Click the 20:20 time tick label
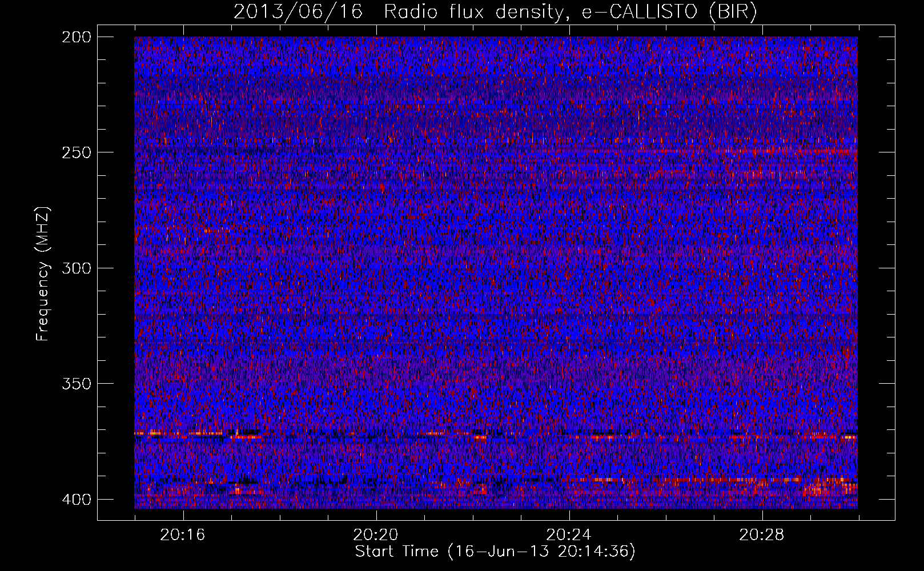 point(375,535)
